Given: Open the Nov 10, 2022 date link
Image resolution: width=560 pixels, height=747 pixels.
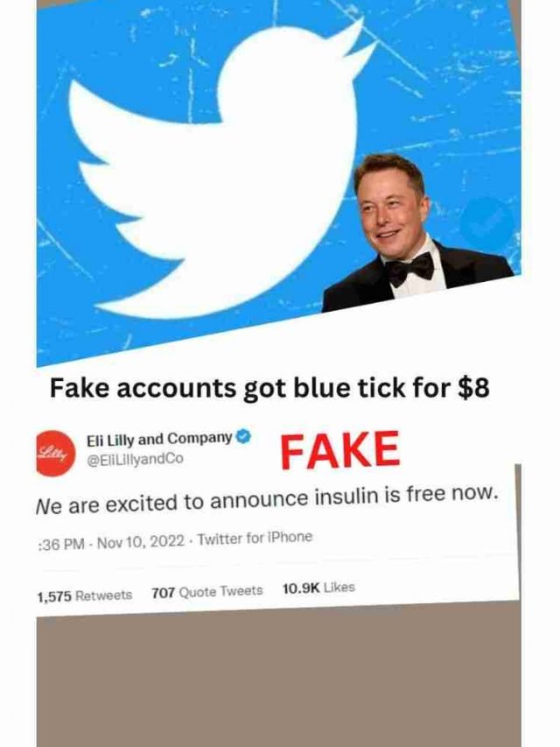Looking at the screenshot, I should tap(141, 542).
